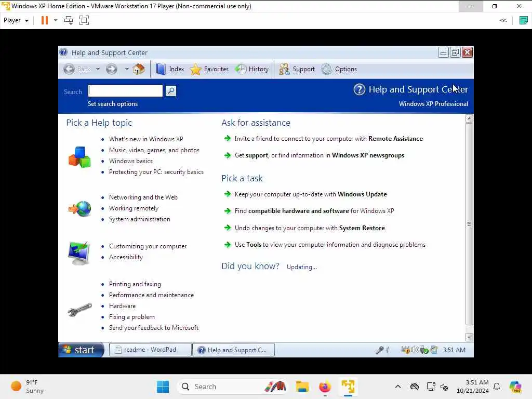532x399 pixels.
Task: Click green arrow beside System Restore
Action: click(228, 228)
